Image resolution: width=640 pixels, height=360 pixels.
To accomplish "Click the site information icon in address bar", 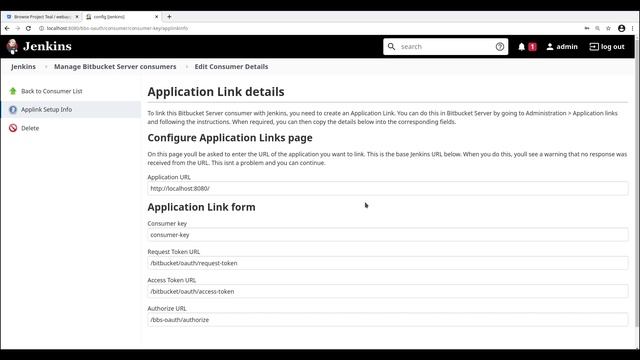I will click(41, 28).
